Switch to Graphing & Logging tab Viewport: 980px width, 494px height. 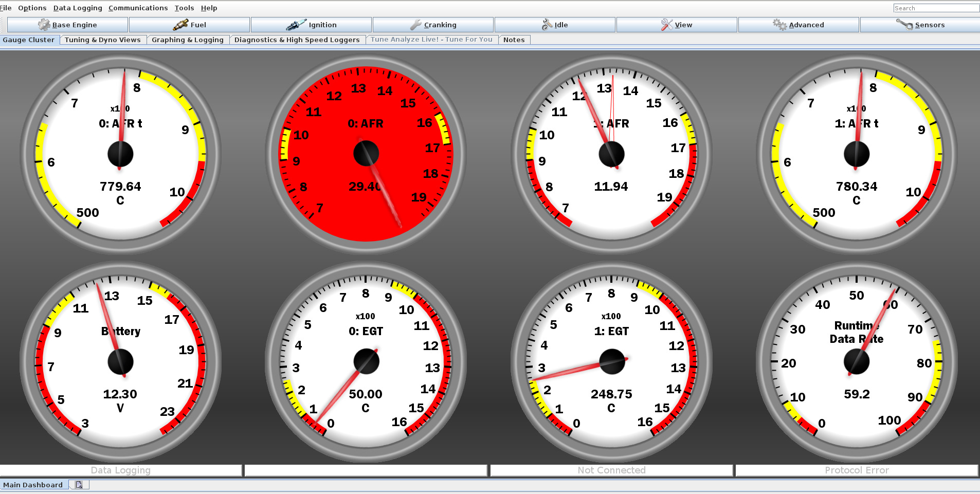pyautogui.click(x=187, y=40)
